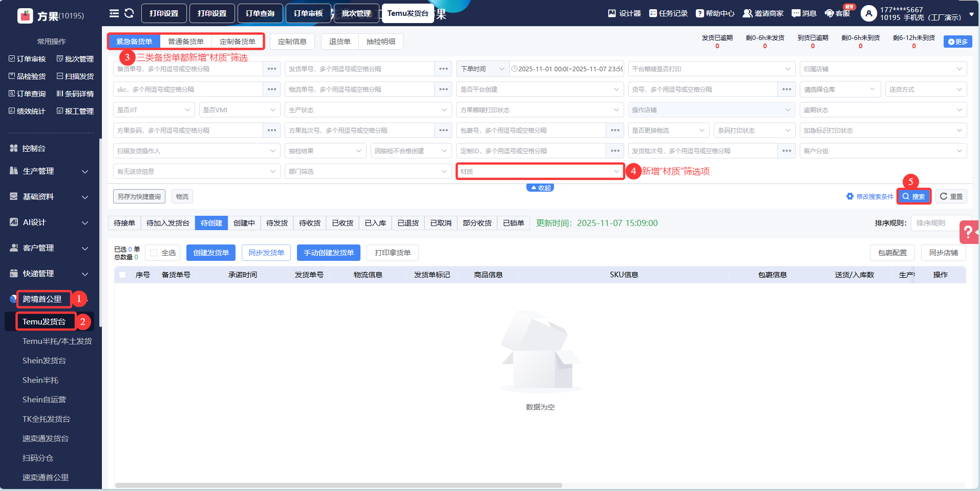Open 任务记录 task records
The image size is (980, 491).
click(x=668, y=13)
